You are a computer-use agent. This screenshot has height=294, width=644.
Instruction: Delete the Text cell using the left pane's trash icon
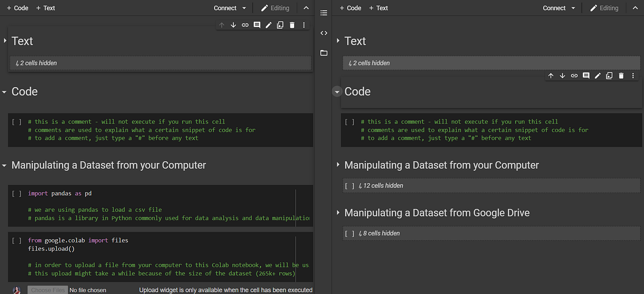coord(292,25)
